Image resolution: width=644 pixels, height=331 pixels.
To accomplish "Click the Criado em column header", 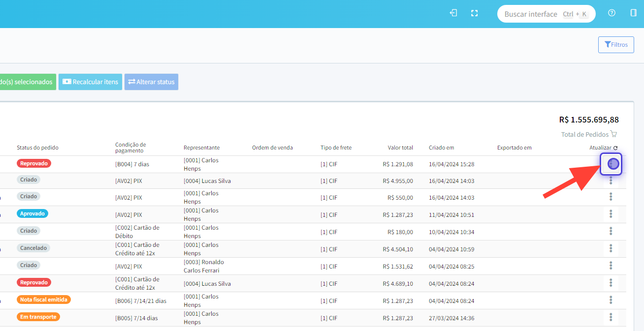I will tap(441, 148).
